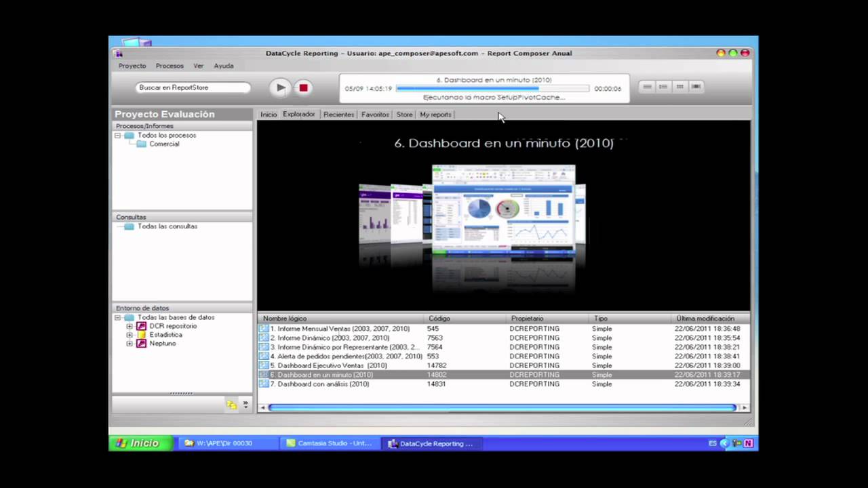868x488 pixels.
Task: Switch to Camtasia Studio in the taskbar
Action: click(x=330, y=443)
